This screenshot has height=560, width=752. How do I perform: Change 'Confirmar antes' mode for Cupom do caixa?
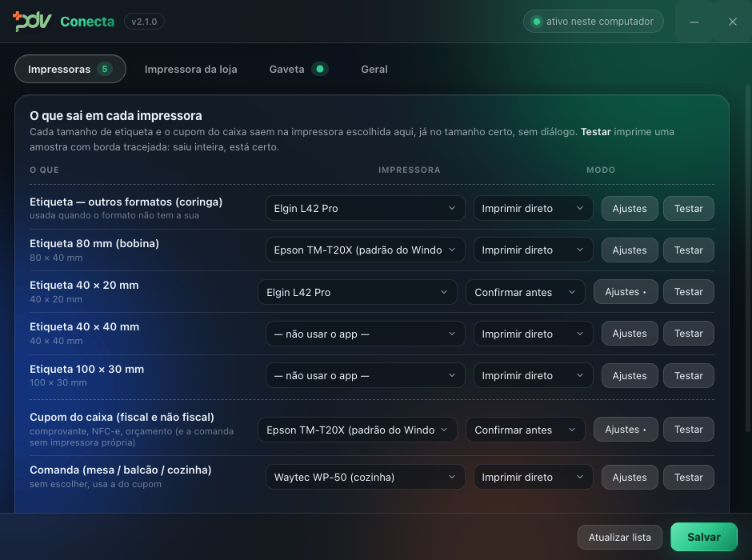tap(526, 430)
